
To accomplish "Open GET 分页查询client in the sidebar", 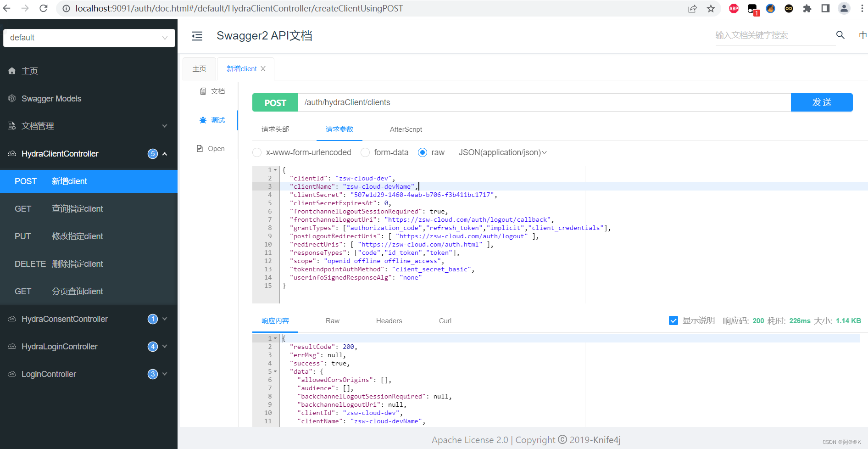I will click(x=89, y=292).
